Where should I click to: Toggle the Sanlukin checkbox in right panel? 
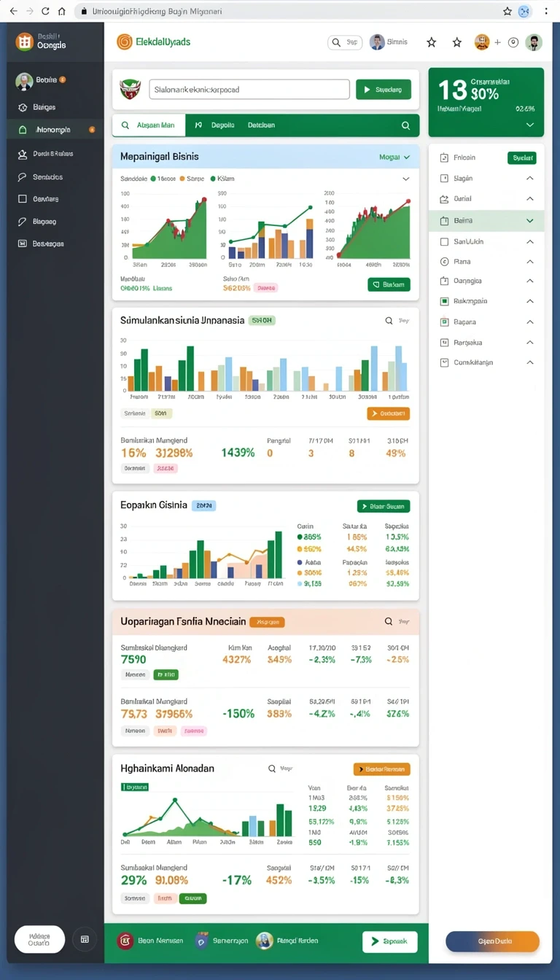[x=444, y=241]
